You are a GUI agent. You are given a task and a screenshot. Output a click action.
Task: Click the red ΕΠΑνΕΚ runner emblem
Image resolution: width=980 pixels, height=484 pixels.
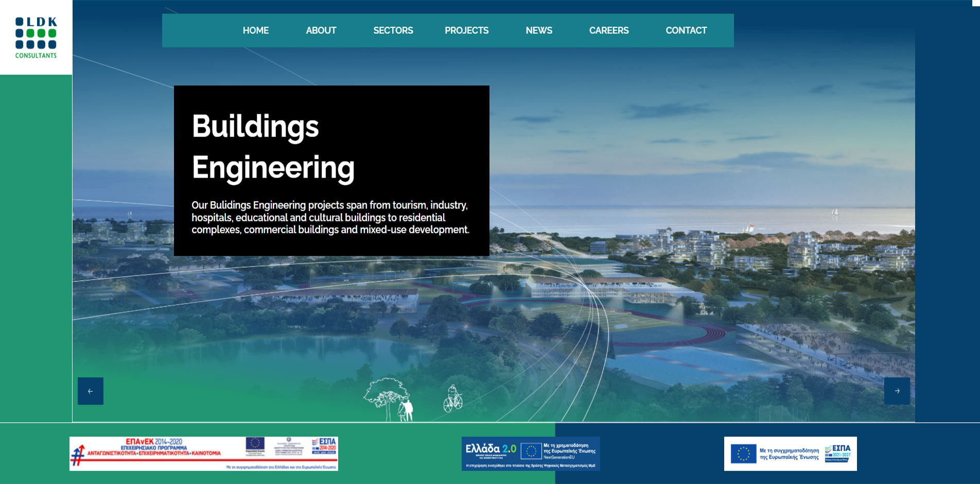pyautogui.click(x=78, y=455)
